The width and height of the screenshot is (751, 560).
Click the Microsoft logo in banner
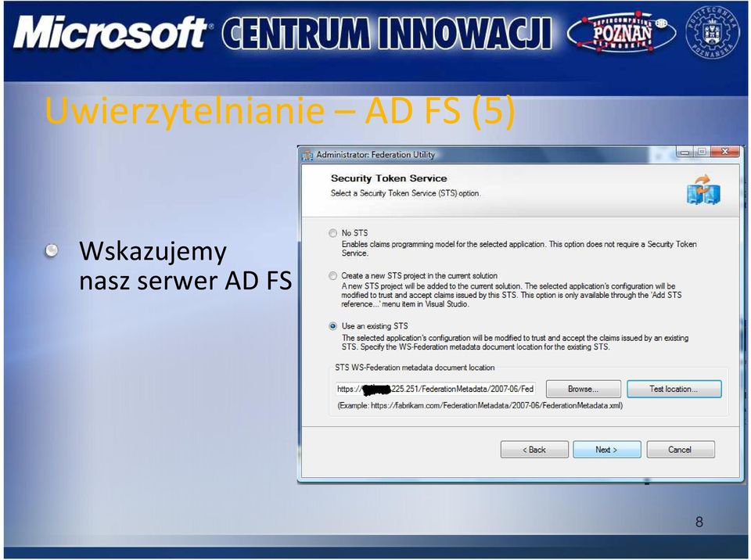(111, 33)
